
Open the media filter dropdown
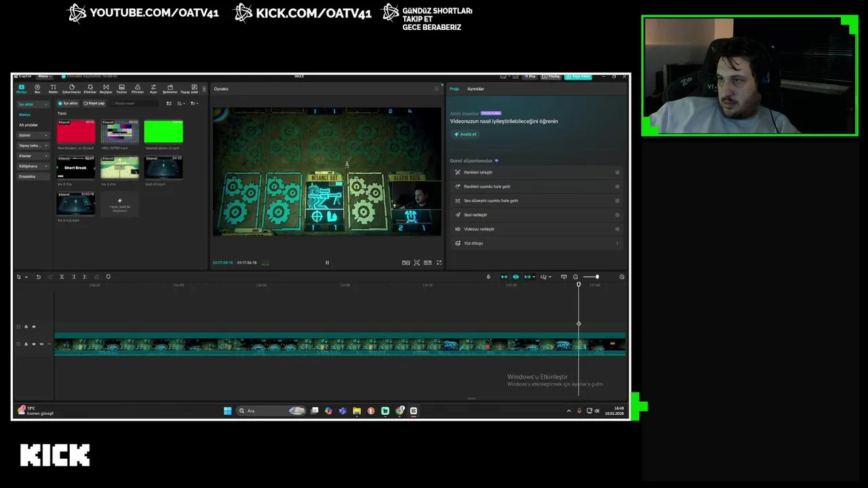[194, 103]
